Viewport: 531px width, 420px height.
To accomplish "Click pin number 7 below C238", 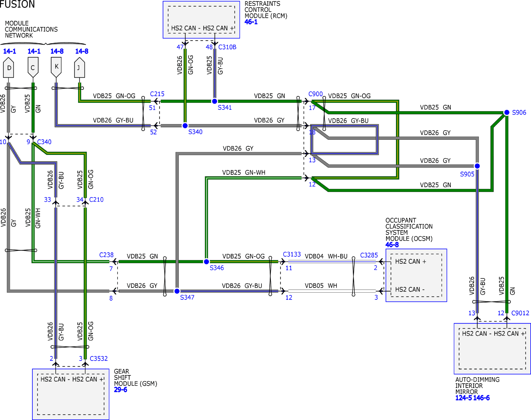I will (x=111, y=269).
